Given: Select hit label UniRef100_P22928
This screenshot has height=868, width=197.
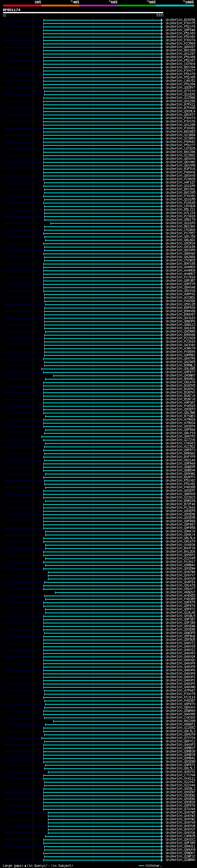Looking at the screenshot, I should point(180,338).
